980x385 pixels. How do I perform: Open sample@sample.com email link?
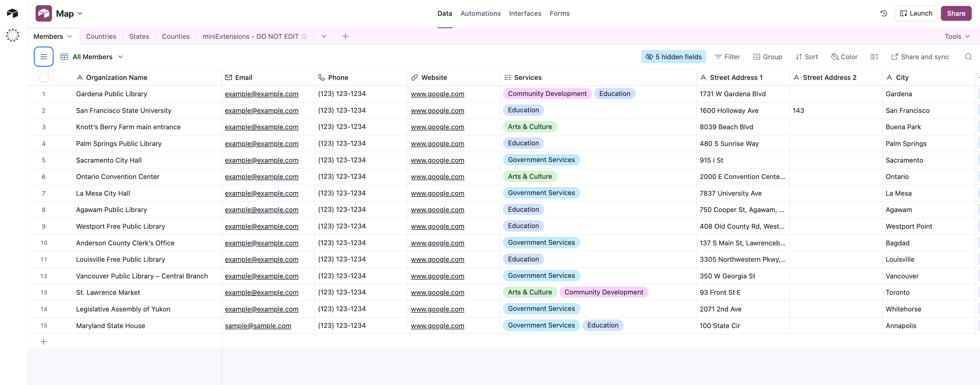click(257, 326)
